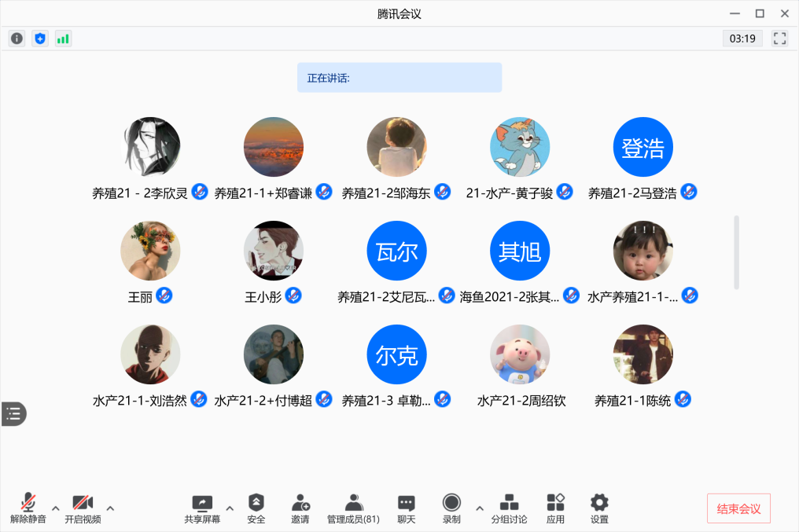
Task: Click the participant list vertical scrollbar
Action: tap(736, 252)
